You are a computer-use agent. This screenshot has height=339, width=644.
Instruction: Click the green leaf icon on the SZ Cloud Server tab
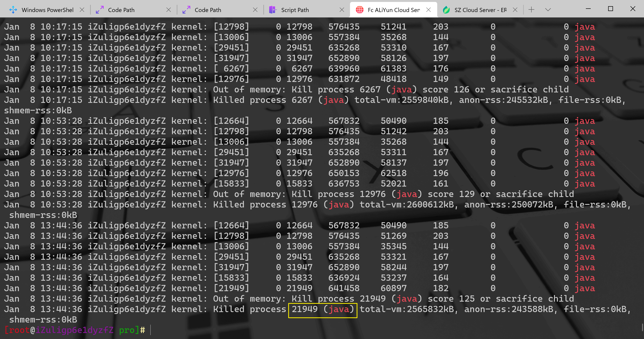point(446,10)
